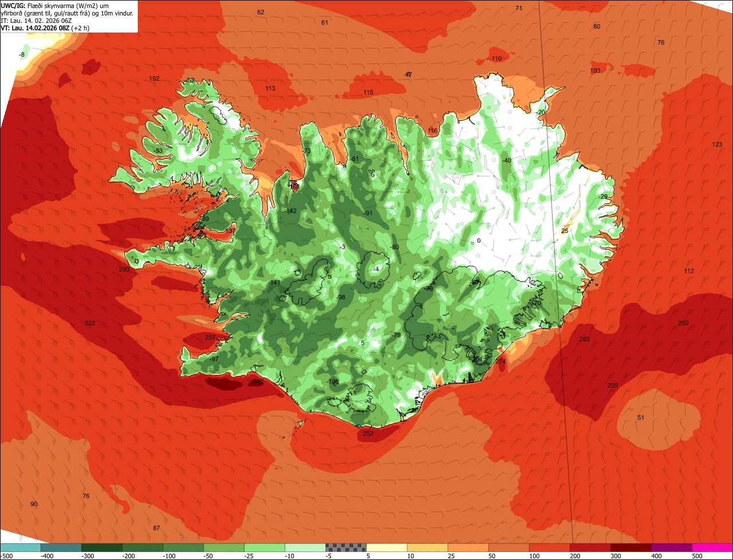Click the 274 value at the southeast coast

pyautogui.click(x=501, y=361)
